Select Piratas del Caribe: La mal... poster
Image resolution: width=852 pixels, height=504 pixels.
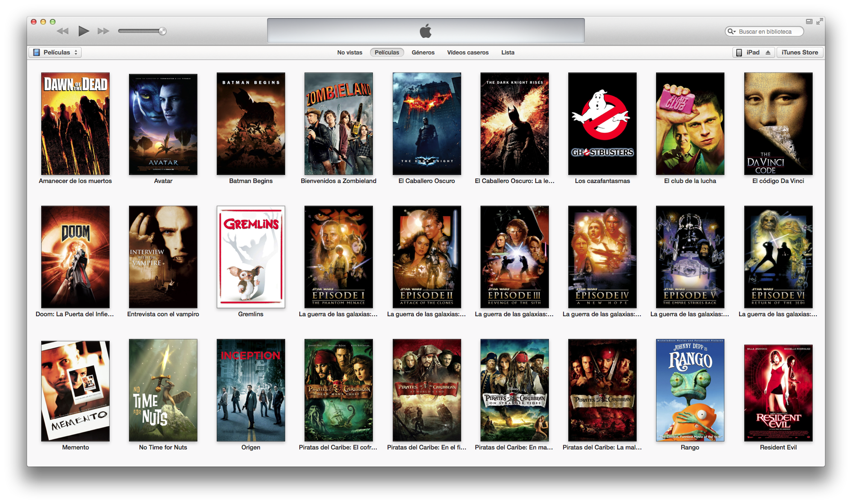[602, 390]
